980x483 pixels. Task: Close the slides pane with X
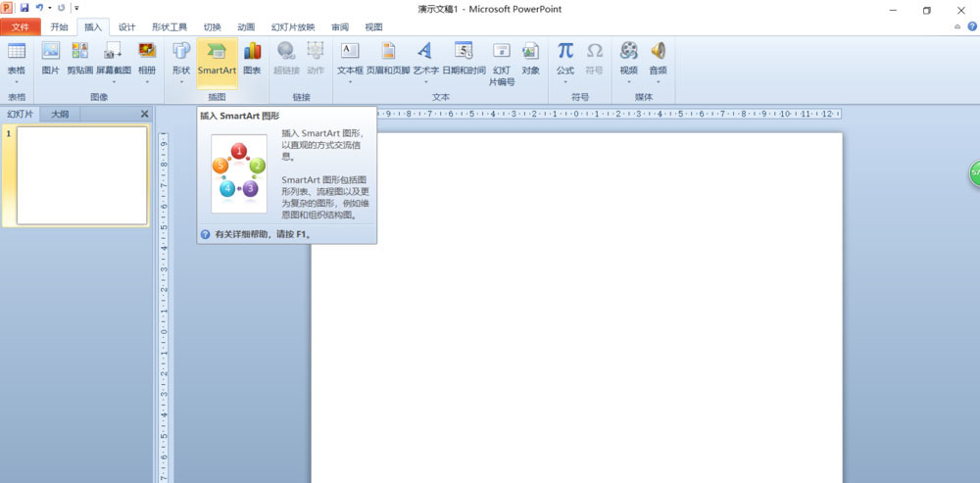click(x=144, y=114)
